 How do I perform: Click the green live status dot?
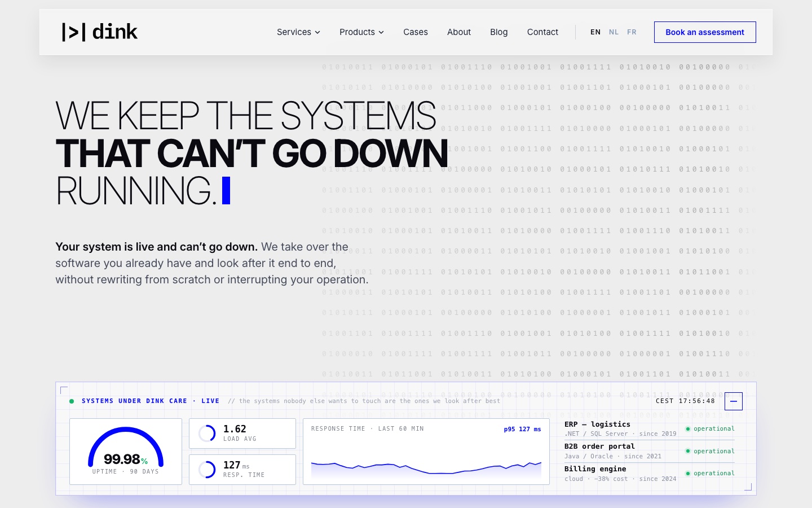pos(72,401)
